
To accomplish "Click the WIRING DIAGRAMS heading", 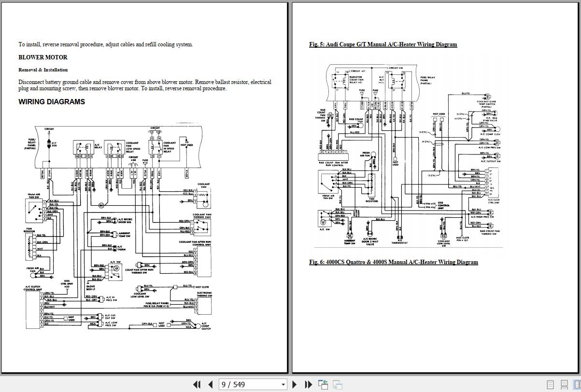I will 52,102.
